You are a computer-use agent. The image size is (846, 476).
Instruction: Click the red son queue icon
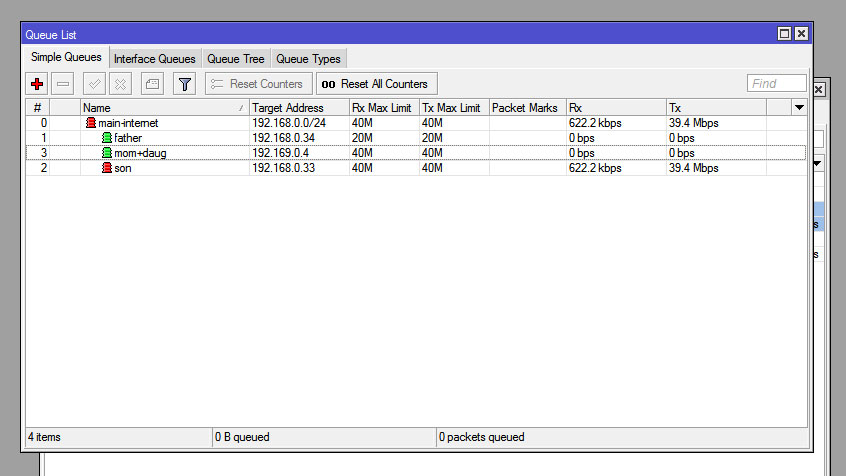(107, 168)
